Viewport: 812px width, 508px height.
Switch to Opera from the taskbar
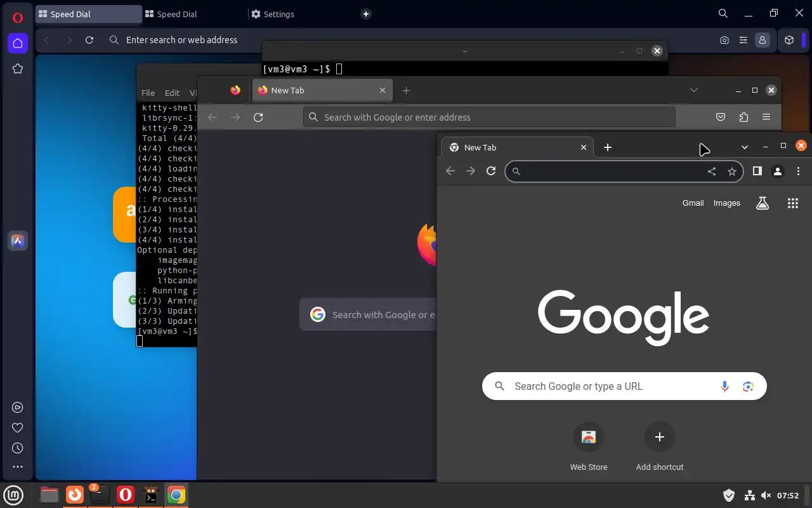coord(126,495)
